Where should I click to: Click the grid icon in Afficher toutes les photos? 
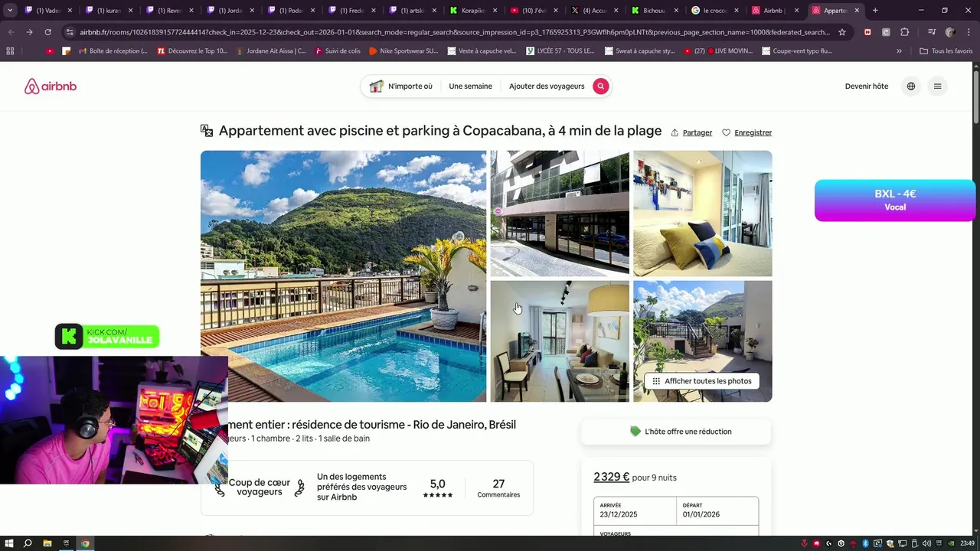point(656,381)
